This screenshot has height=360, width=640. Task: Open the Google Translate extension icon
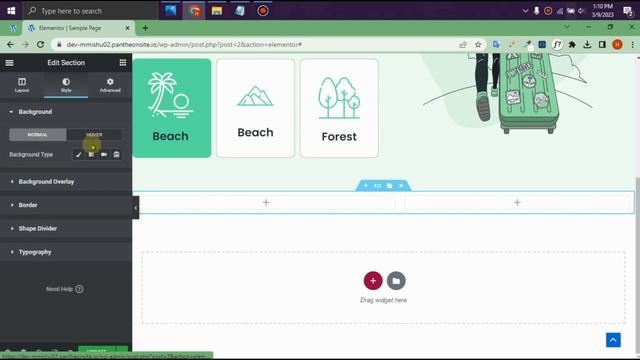[x=496, y=44]
